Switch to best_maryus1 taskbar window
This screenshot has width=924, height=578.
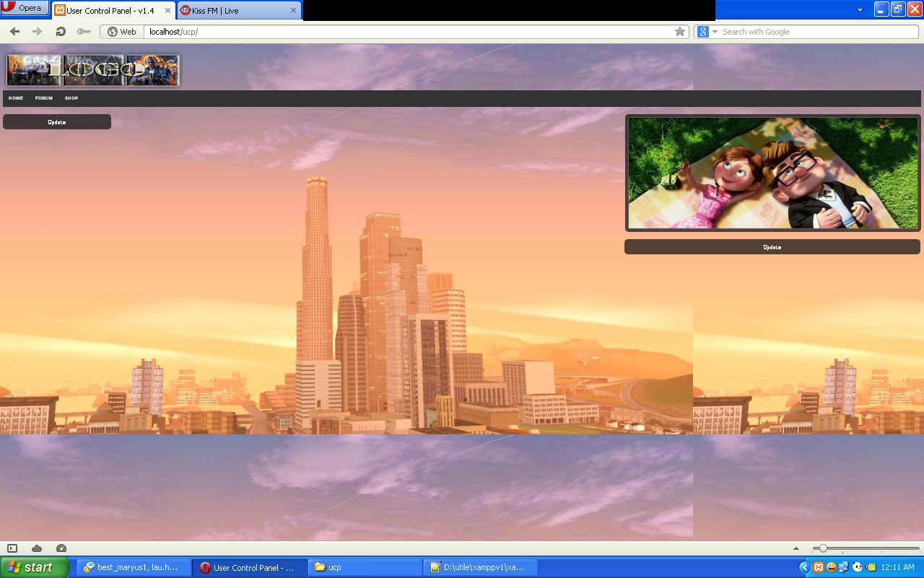point(134,567)
